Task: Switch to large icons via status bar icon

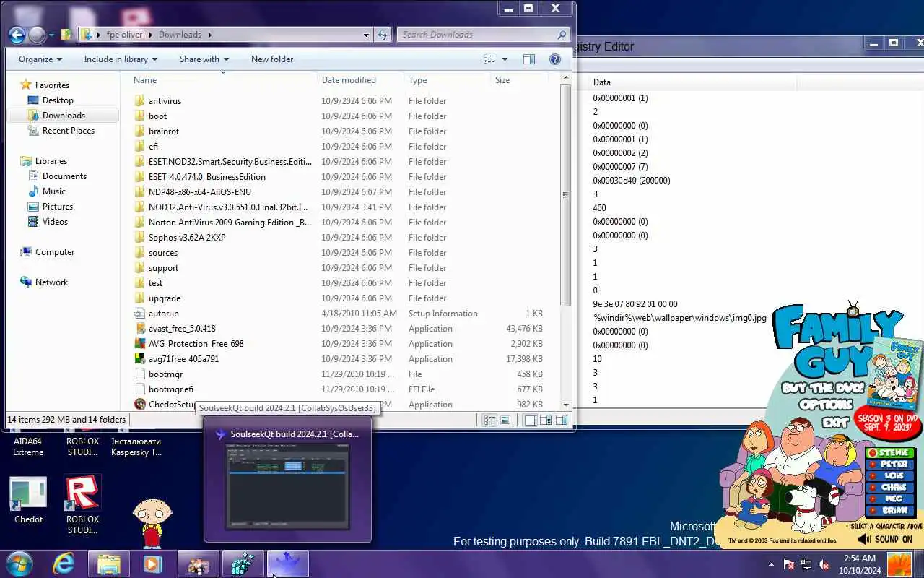Action: 505,420
